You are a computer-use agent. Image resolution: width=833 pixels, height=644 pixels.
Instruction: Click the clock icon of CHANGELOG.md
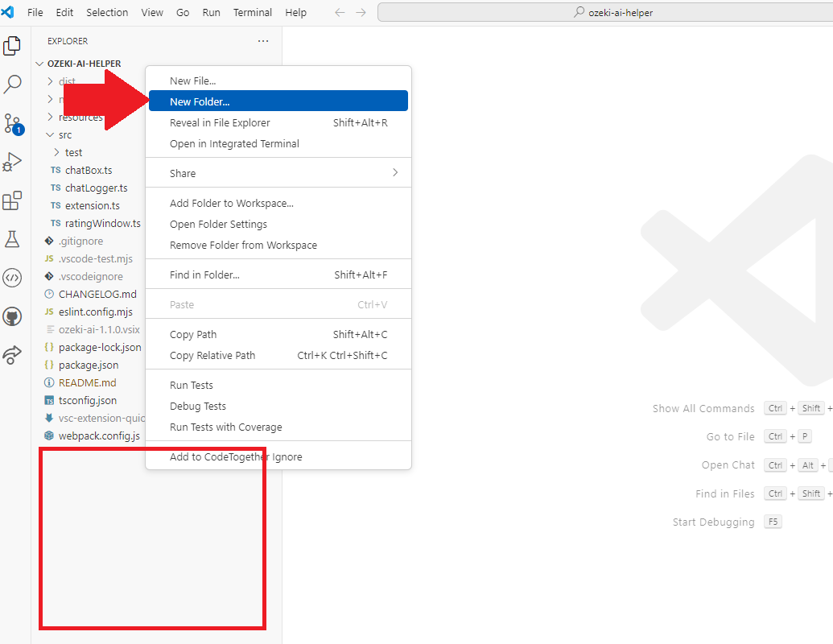click(49, 294)
